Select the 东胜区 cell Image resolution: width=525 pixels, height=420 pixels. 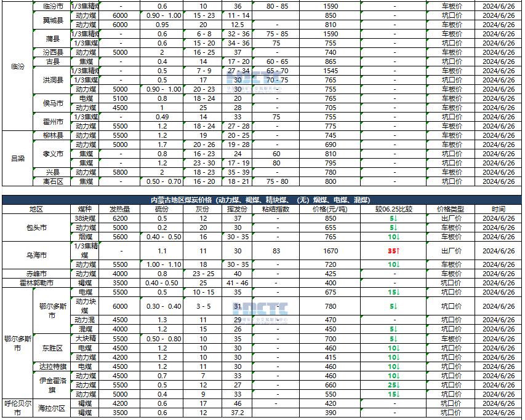[x=52, y=348]
